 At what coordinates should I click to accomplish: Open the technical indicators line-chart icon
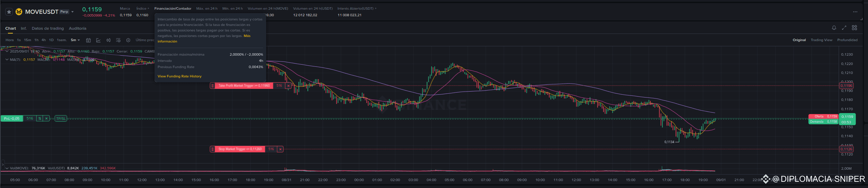coord(98,40)
